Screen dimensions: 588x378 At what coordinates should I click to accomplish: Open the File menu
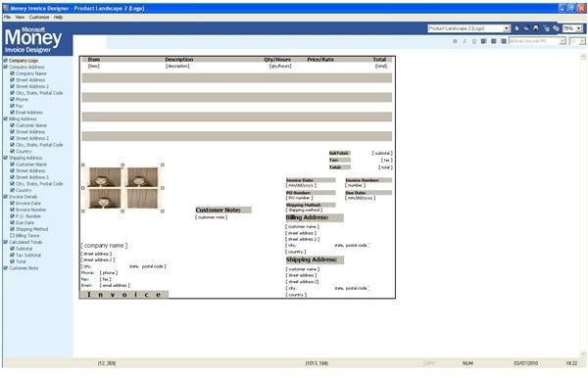tap(7, 18)
